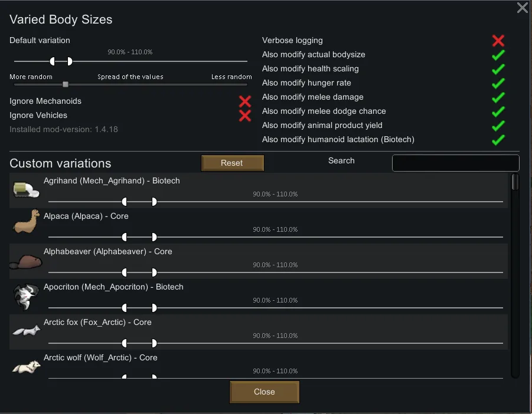Click the Arctic wolf icon
The height and width of the screenshot is (414, 532).
pos(26,366)
